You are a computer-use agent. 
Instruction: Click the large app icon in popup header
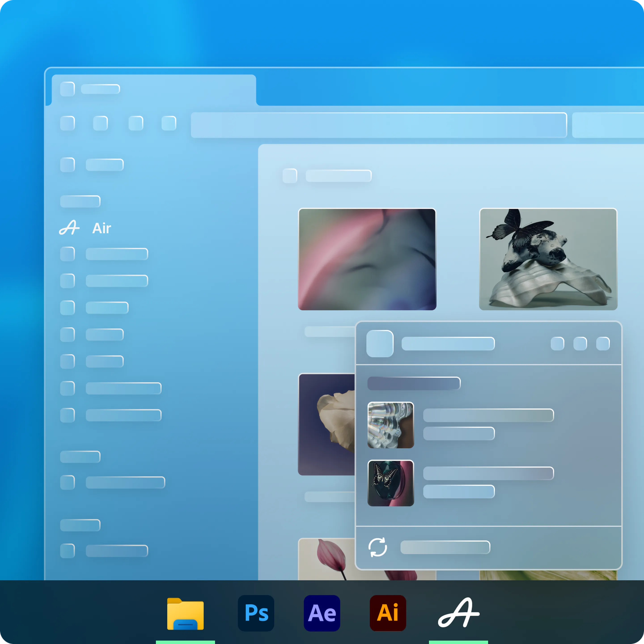380,343
